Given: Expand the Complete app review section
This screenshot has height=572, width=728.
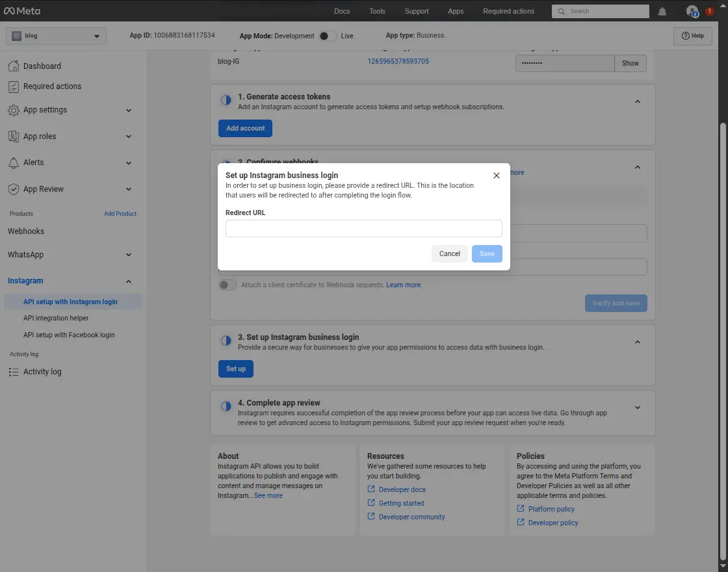Looking at the screenshot, I should pyautogui.click(x=637, y=408).
